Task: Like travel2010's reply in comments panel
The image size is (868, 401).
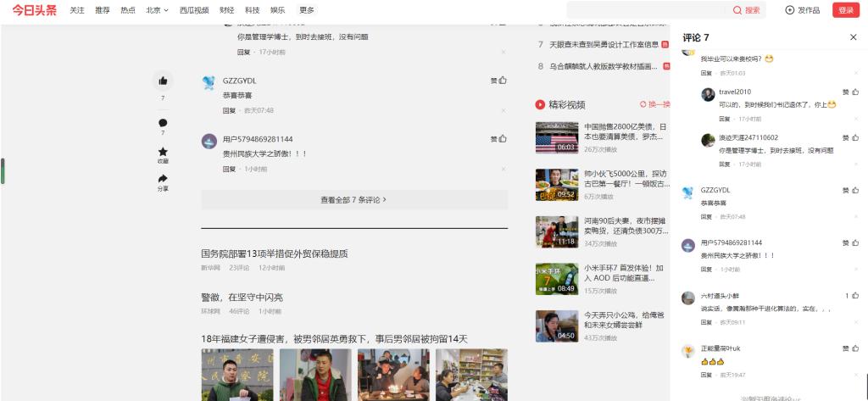Action: pos(854,92)
